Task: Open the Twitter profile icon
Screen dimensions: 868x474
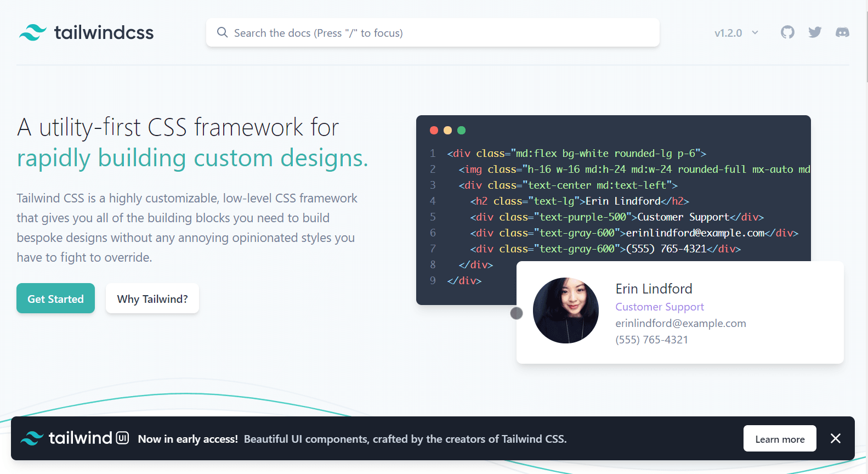Action: click(815, 32)
